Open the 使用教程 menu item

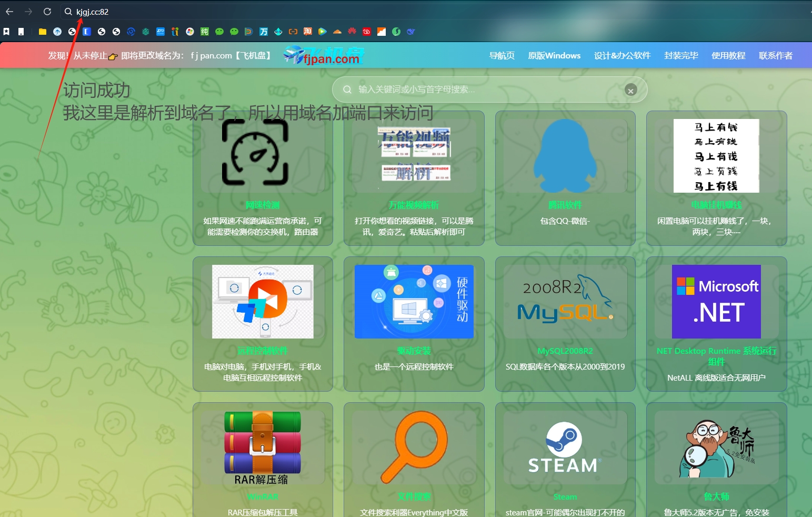pos(728,55)
